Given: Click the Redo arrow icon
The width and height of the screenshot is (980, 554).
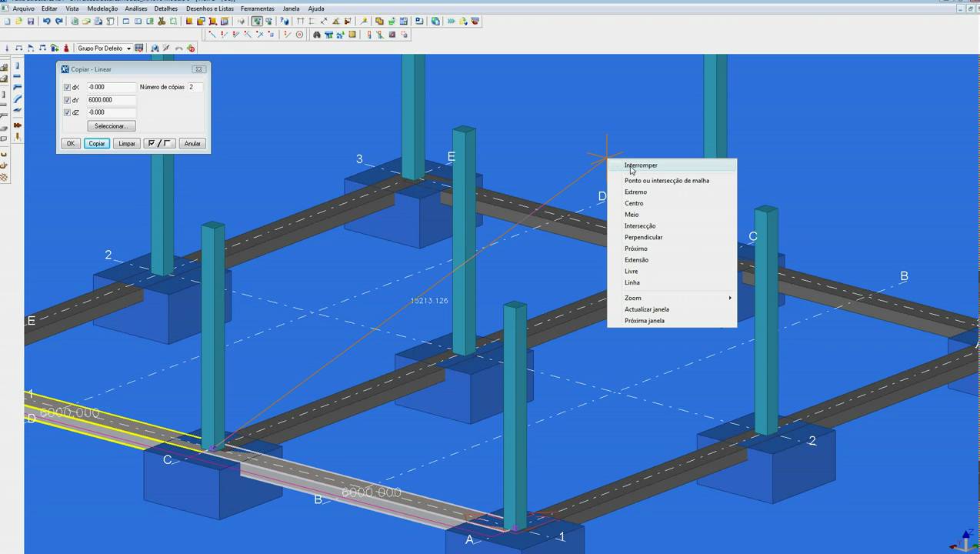Looking at the screenshot, I should [58, 21].
